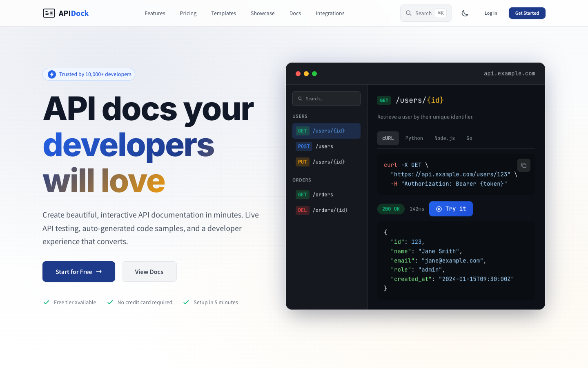Select the Node.js code tab

444,138
